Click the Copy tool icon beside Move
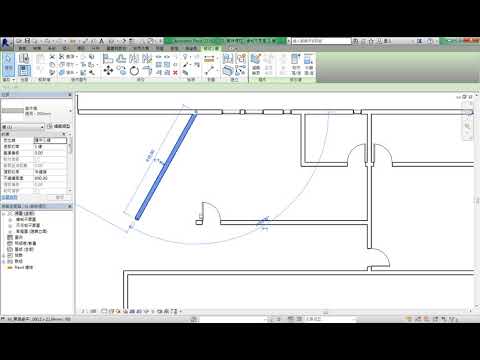The height and width of the screenshot is (360, 480). tap(121, 71)
